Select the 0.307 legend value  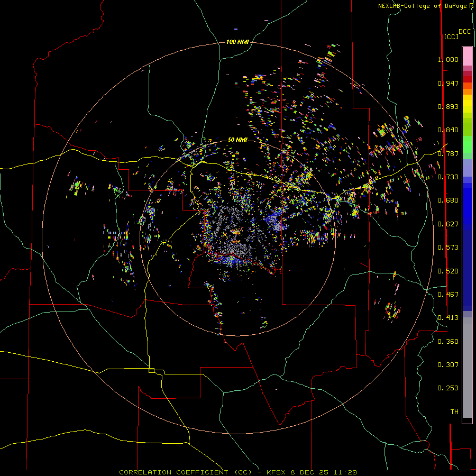point(448,365)
